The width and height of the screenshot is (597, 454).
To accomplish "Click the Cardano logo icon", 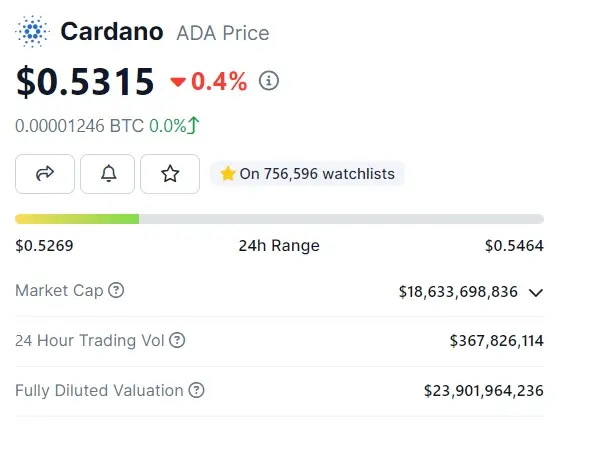I will click(32, 31).
